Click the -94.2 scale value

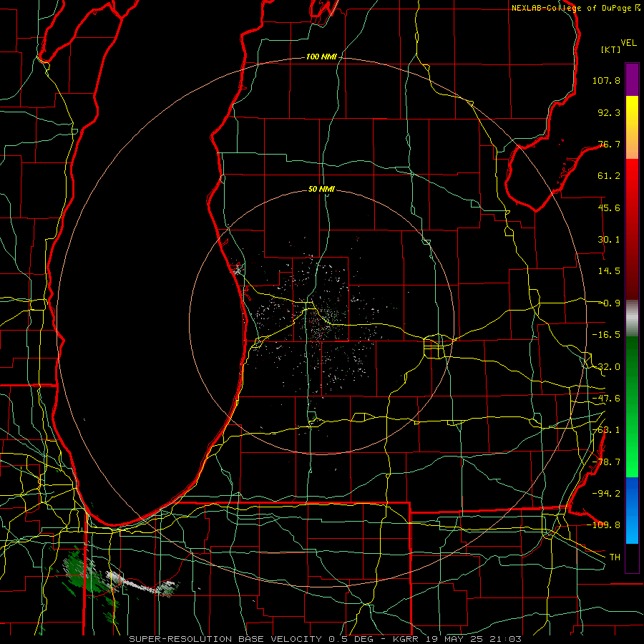pyautogui.click(x=606, y=493)
